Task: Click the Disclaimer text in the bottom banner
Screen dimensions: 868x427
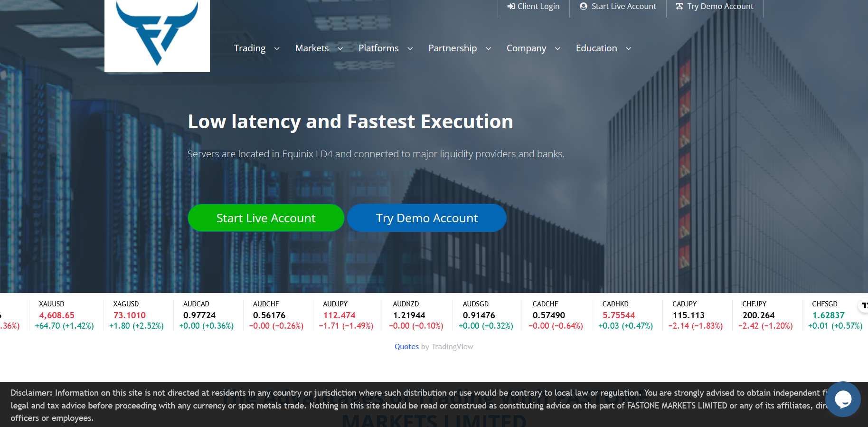Action: (418, 405)
